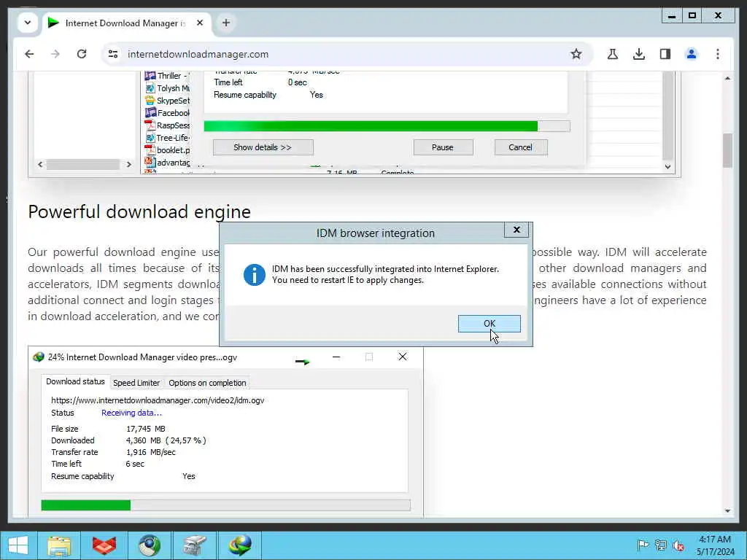Reload the current page
This screenshot has width=747, height=560.
[82, 54]
